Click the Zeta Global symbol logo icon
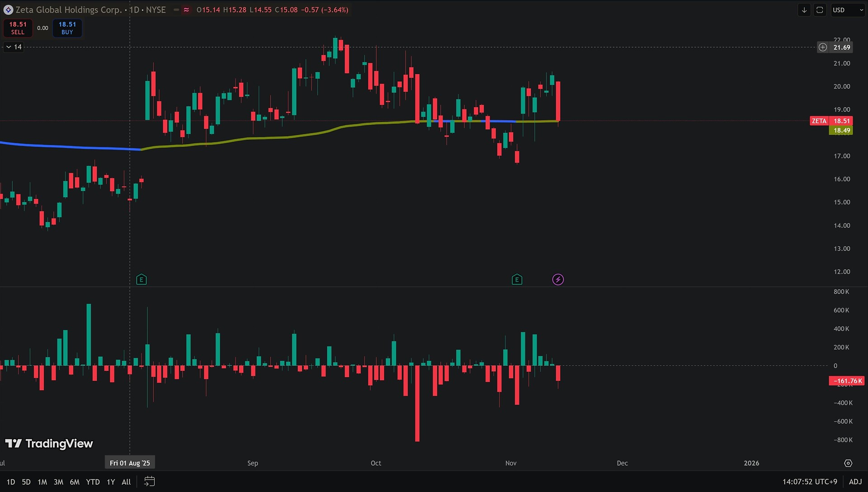868x492 pixels. pos(8,9)
